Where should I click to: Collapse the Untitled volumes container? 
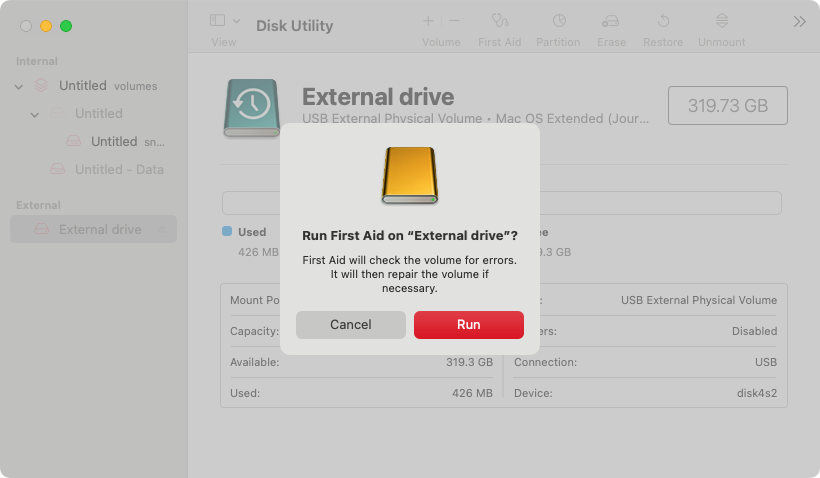(19, 86)
